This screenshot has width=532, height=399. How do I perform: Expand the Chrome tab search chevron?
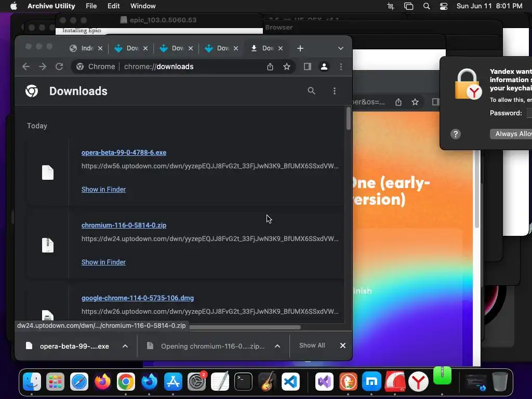(x=341, y=48)
